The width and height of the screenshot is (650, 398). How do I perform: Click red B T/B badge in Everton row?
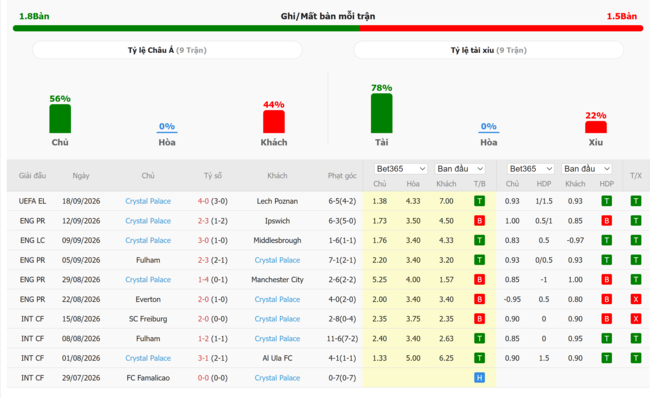[x=480, y=299]
